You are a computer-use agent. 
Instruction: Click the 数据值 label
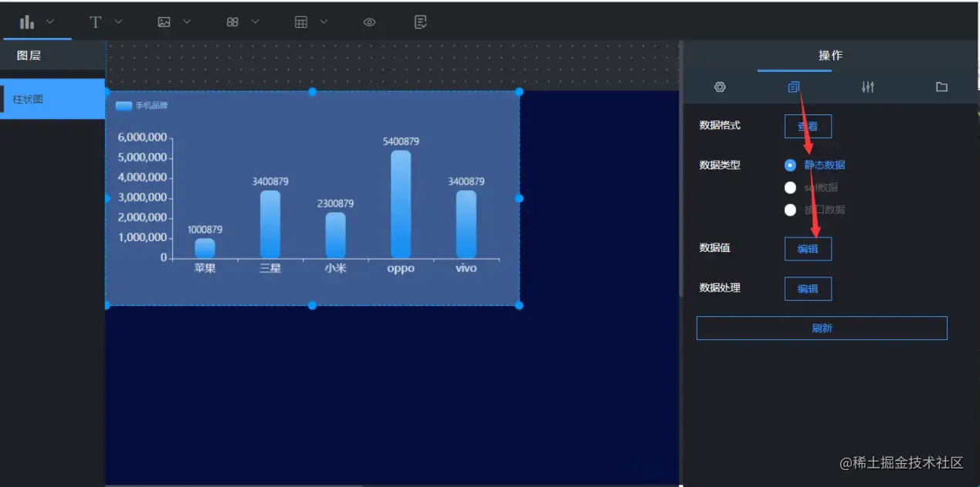point(714,247)
